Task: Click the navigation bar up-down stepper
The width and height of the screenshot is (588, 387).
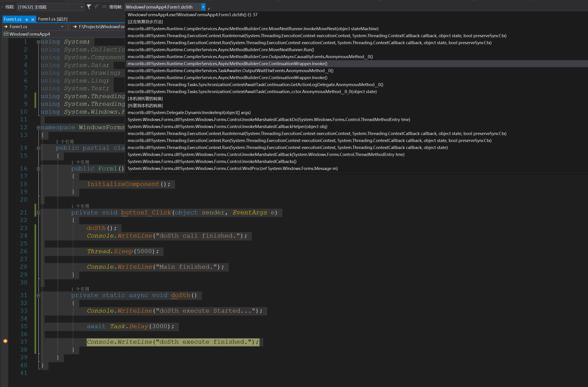Action: [x=68, y=27]
